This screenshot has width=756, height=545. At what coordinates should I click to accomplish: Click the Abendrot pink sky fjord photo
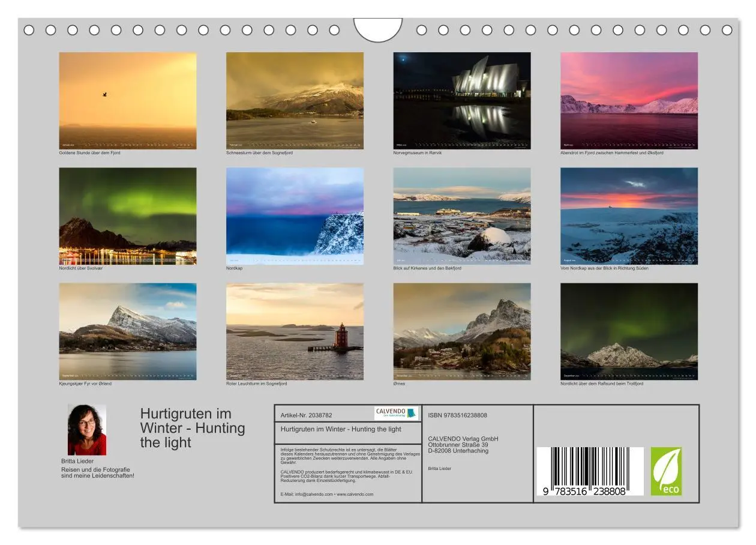[629, 101]
